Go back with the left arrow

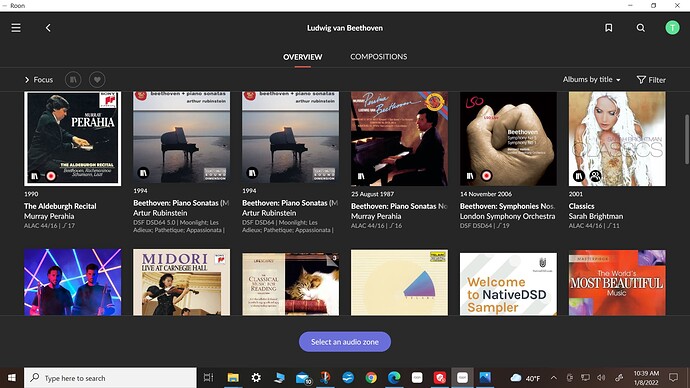(48, 28)
